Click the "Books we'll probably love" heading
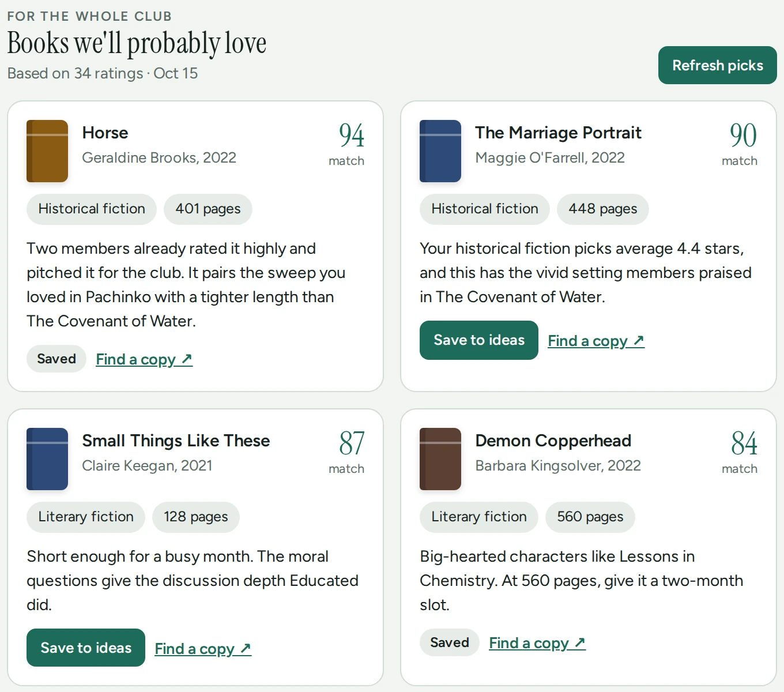The image size is (784, 692). coord(137,43)
